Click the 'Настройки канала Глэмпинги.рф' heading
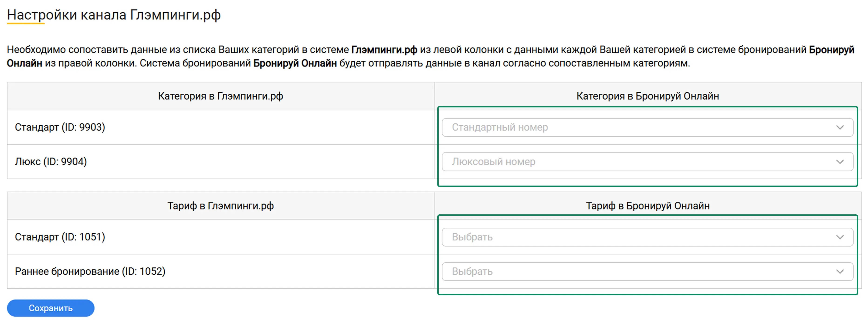 click(114, 15)
